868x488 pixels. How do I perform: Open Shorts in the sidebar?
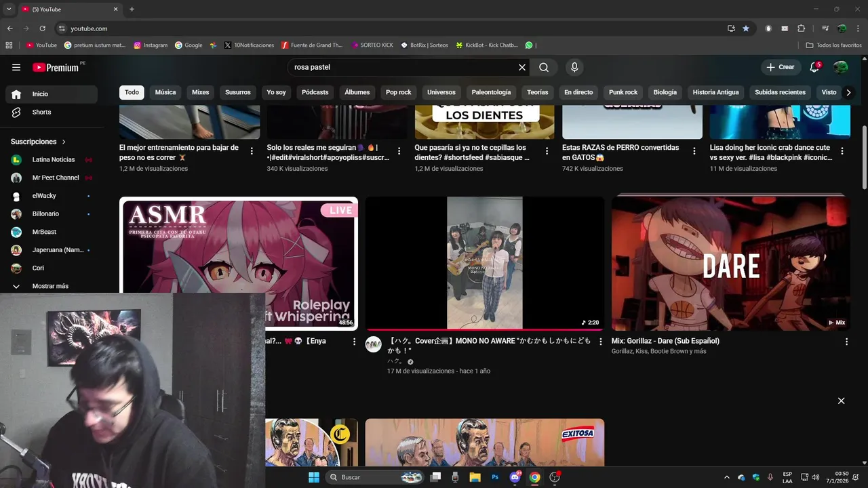click(x=52, y=112)
